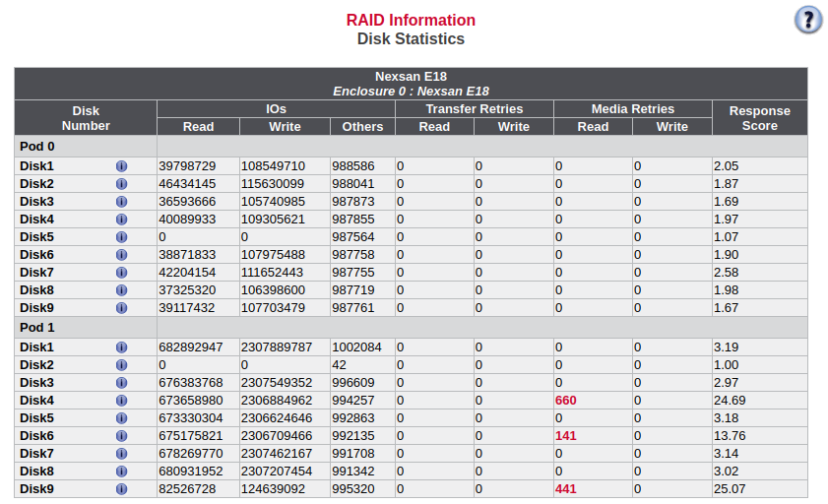Click info icon for Pod 1 Disk6
The width and height of the screenshot is (828, 504).
tap(121, 436)
